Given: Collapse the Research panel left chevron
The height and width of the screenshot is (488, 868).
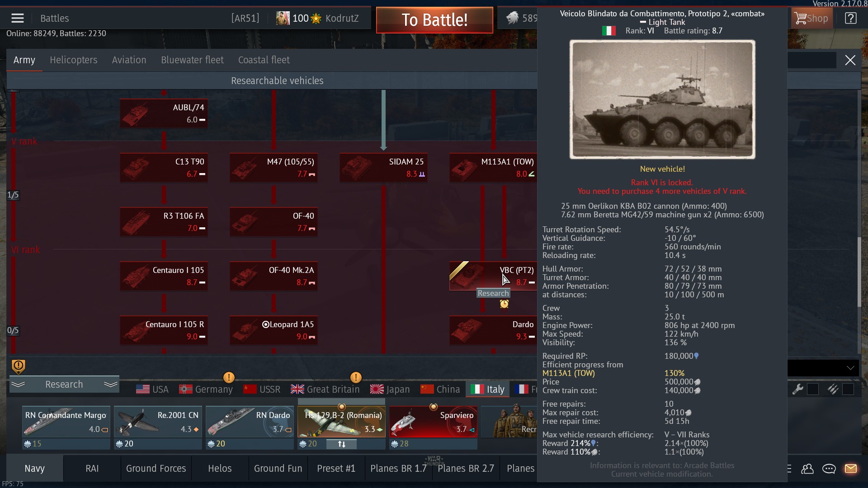Looking at the screenshot, I should point(18,385).
